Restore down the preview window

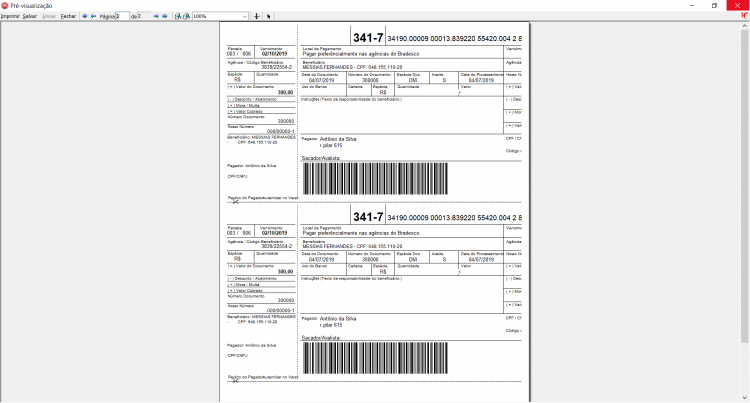(714, 5)
